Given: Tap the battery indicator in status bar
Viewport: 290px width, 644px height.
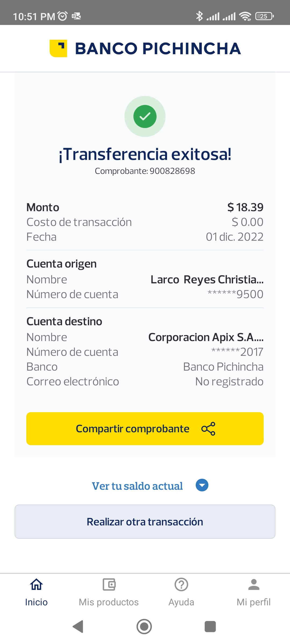Looking at the screenshot, I should point(264,16).
